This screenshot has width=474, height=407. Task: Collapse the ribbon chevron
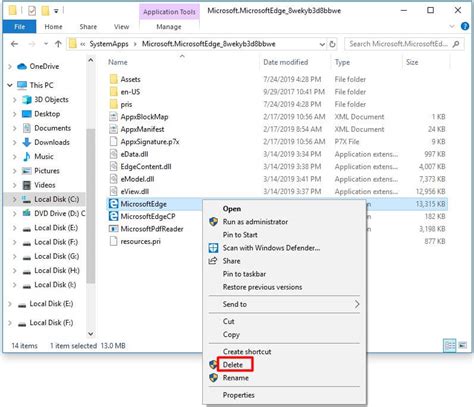tap(452, 26)
